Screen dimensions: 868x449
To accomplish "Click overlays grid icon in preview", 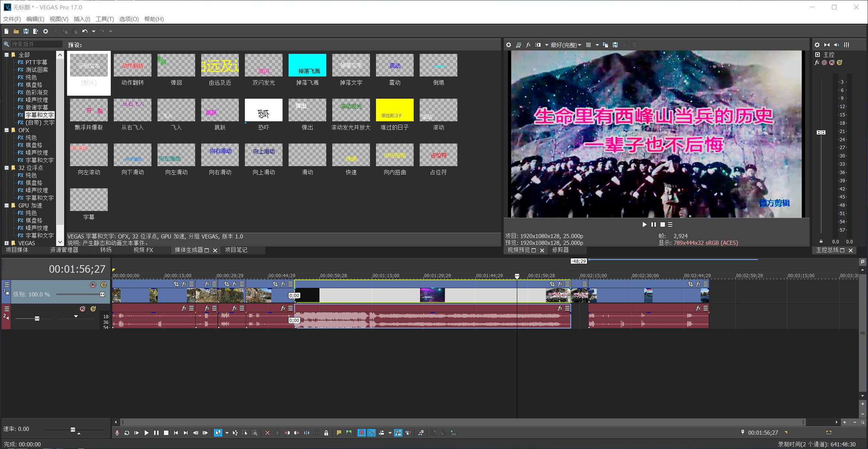I will click(x=588, y=45).
